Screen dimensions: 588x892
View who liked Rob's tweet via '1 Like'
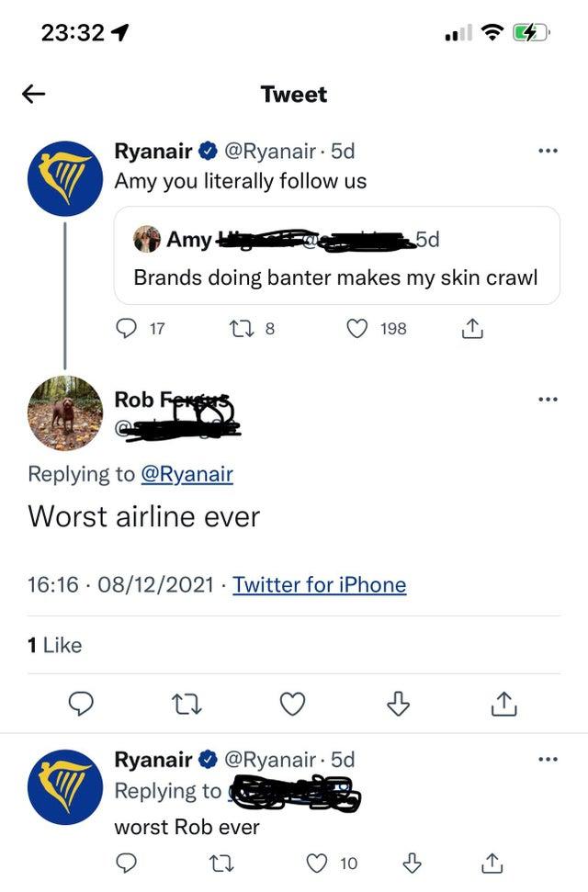(55, 645)
